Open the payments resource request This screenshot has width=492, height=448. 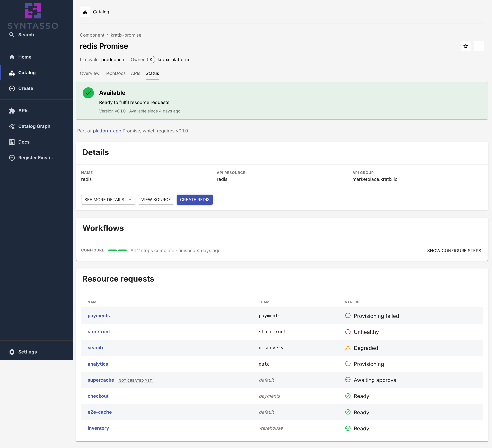click(99, 316)
